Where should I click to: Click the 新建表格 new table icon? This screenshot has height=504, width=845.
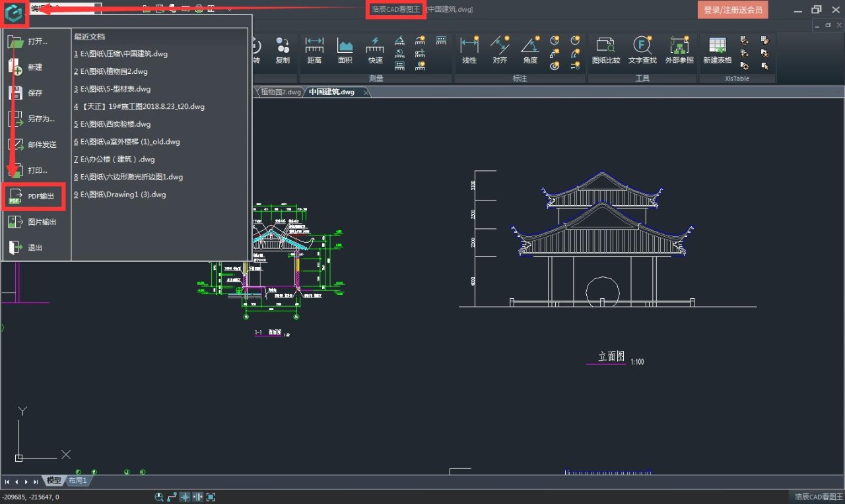pos(717,50)
